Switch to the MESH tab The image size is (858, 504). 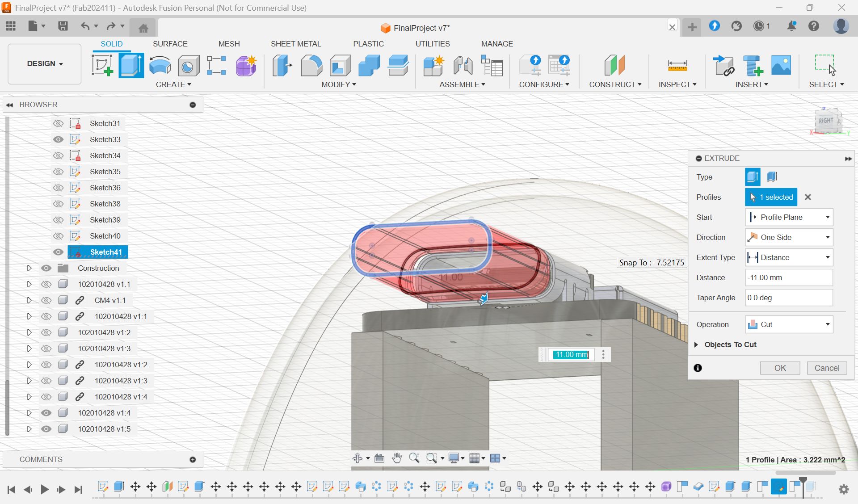click(229, 44)
